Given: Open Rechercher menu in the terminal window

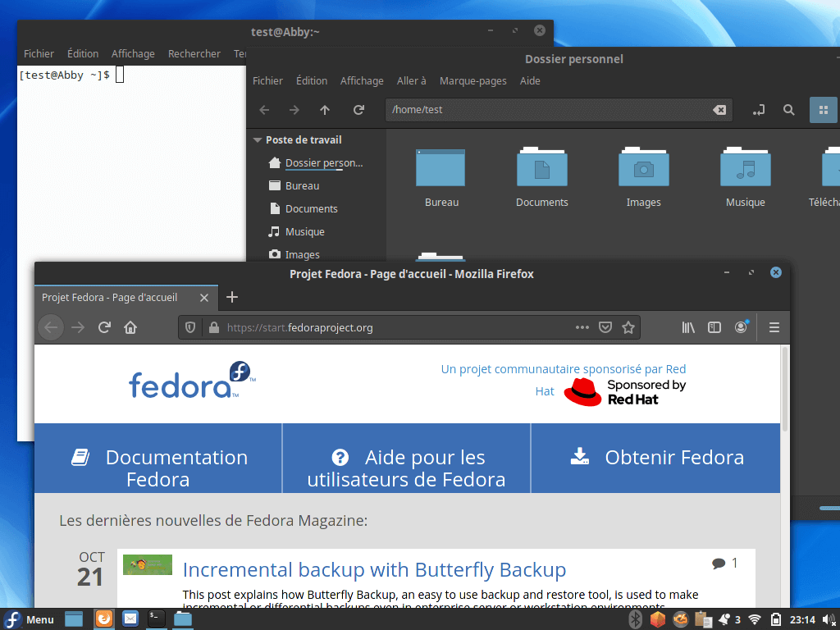Looking at the screenshot, I should [x=194, y=53].
